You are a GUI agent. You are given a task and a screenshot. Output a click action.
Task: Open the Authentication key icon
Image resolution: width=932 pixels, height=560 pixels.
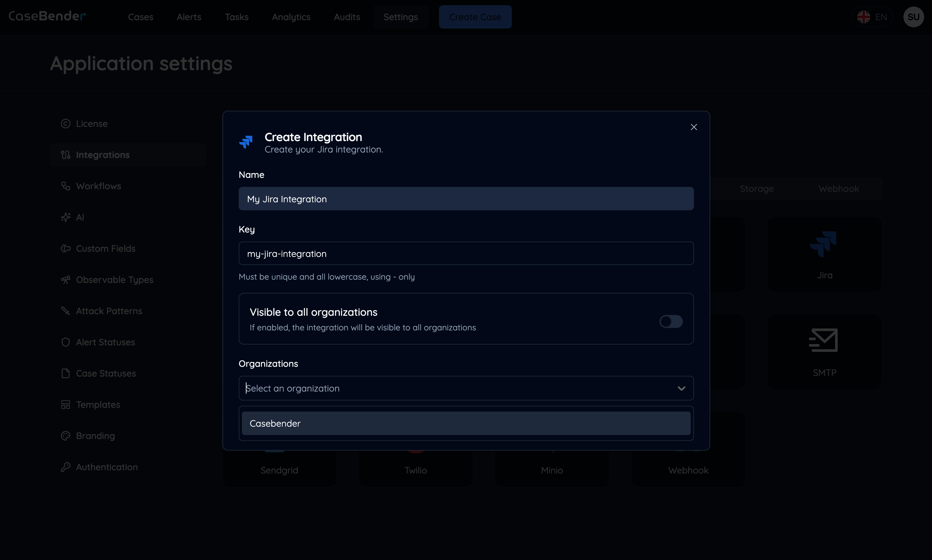pos(66,467)
